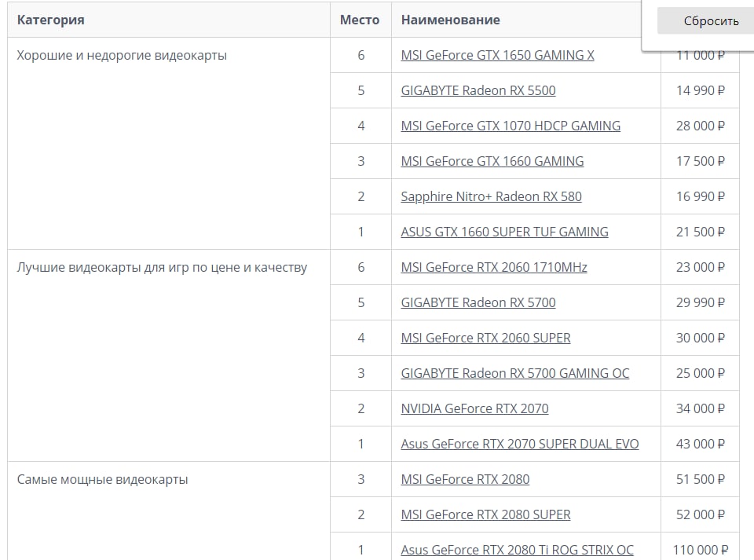Open ASUS GTX 1660 SUPER TUF GAMING link

pos(504,232)
